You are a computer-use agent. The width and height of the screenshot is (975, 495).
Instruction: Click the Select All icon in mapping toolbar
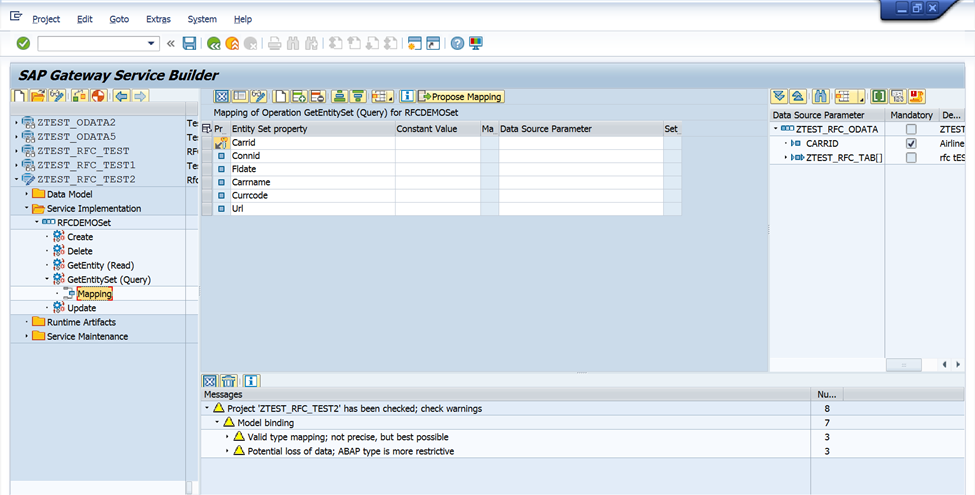[x=221, y=96]
